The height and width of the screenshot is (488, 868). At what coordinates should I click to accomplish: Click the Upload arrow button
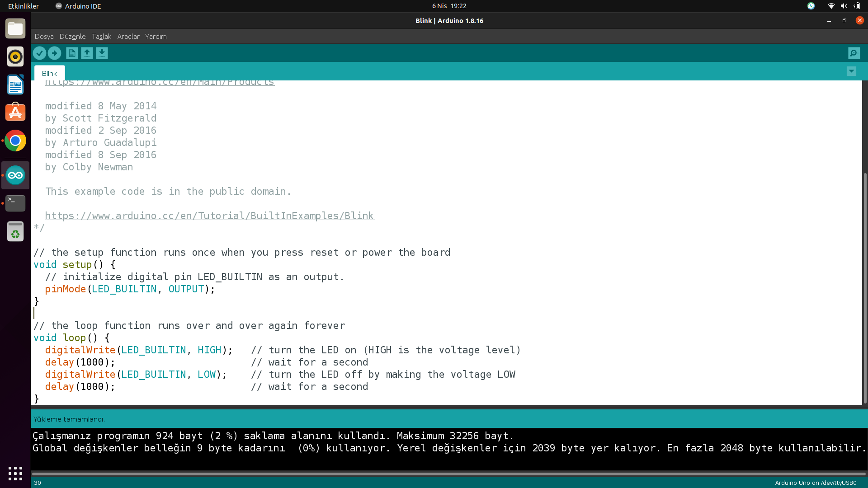tap(54, 53)
